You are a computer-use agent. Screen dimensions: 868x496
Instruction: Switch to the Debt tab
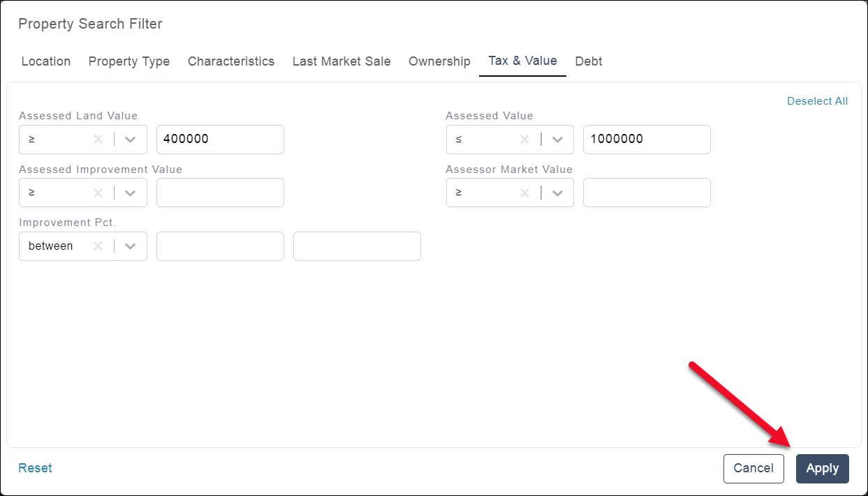click(589, 61)
